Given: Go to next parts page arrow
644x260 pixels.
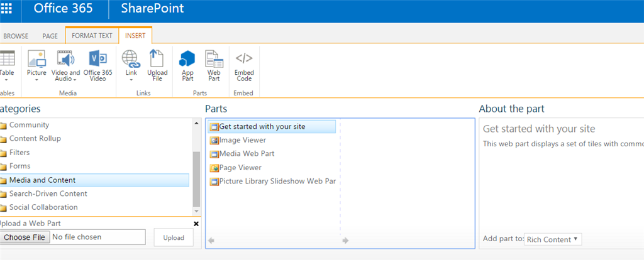Looking at the screenshot, I should point(346,241).
